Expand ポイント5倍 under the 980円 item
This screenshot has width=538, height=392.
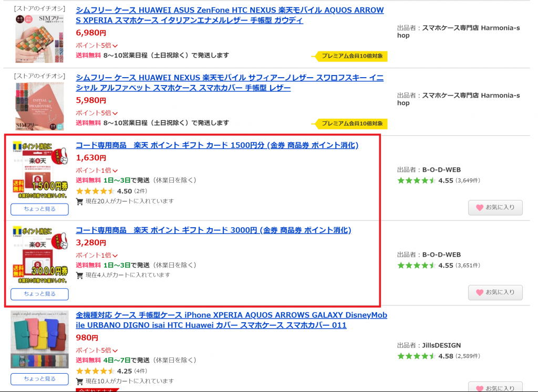click(x=97, y=350)
